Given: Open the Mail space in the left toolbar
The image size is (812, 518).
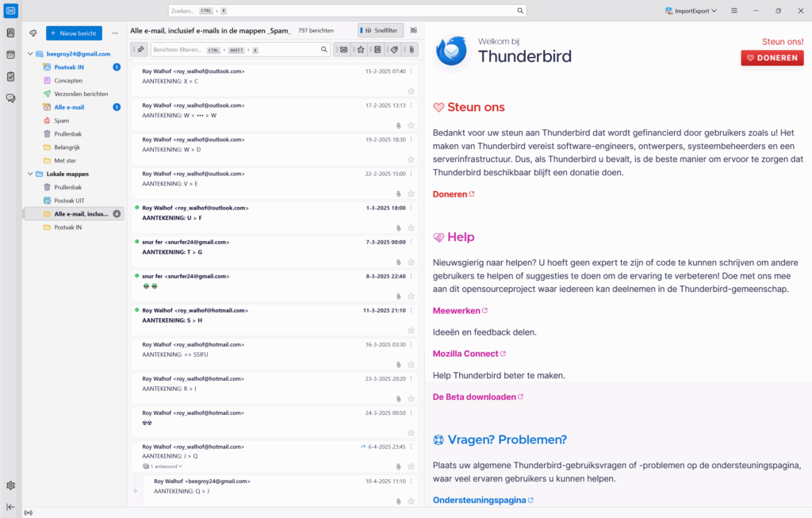Looking at the screenshot, I should (10, 10).
